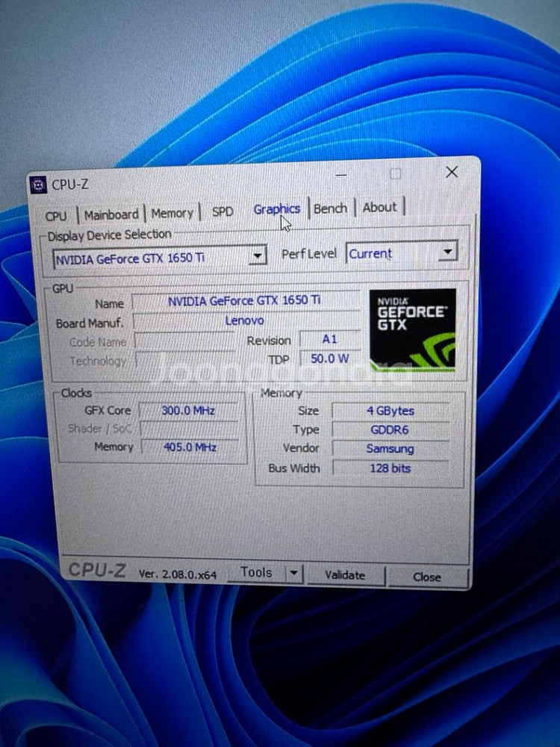Click the memory Type GDDR6 value
The height and width of the screenshot is (747, 560).
[x=391, y=430]
